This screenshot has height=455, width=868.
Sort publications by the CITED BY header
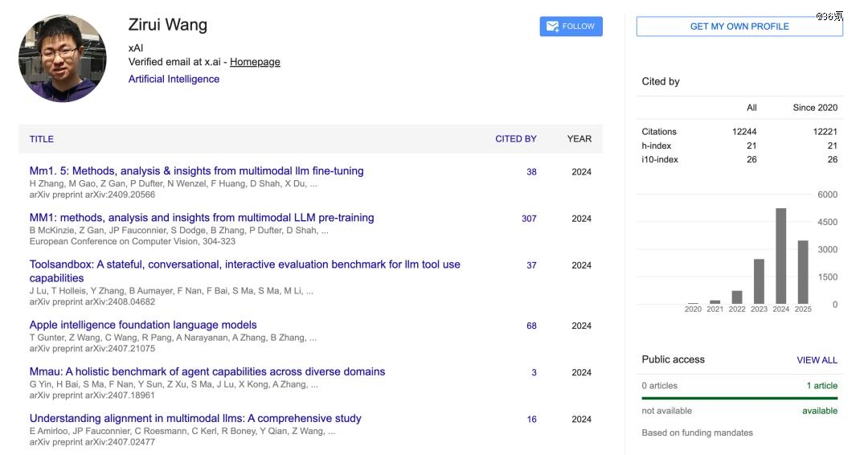515,139
